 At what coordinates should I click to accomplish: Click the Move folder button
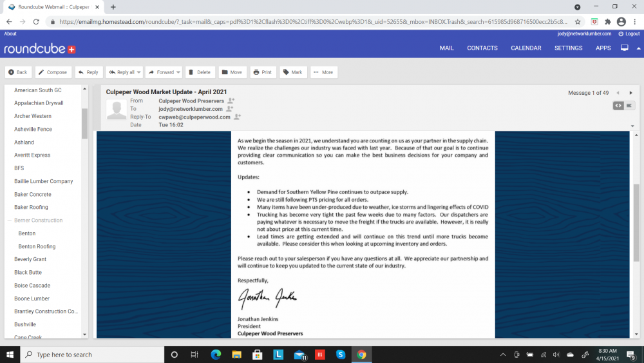pyautogui.click(x=232, y=72)
